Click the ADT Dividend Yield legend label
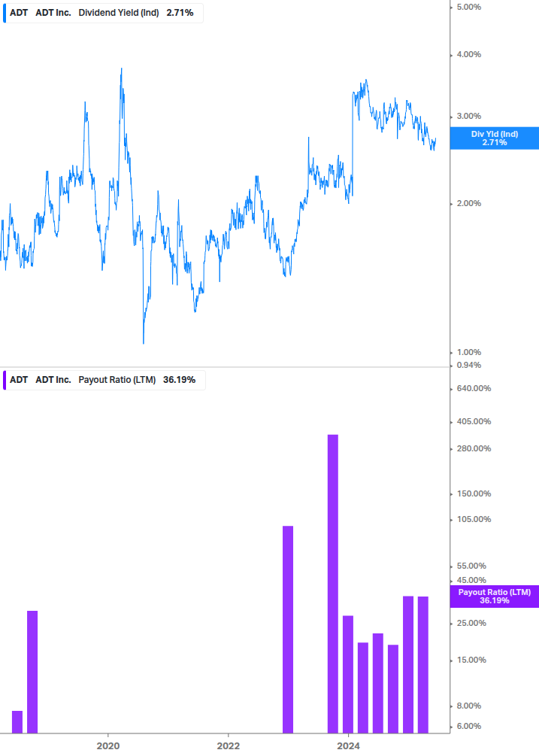539x756 pixels. [102, 13]
